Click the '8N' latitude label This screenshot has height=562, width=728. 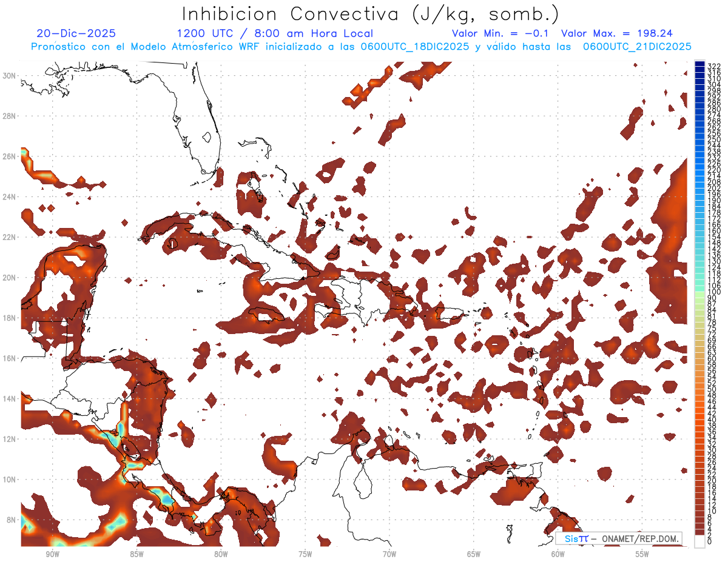click(12, 520)
